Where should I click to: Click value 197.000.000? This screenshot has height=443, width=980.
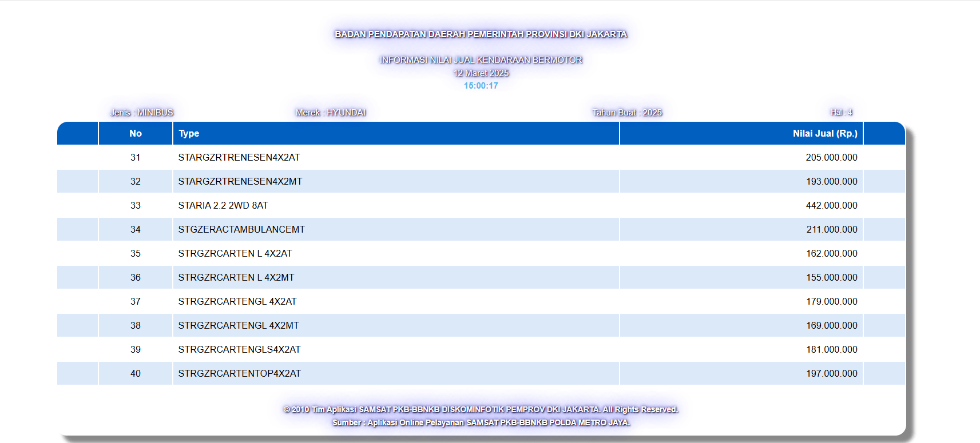pyautogui.click(x=831, y=373)
